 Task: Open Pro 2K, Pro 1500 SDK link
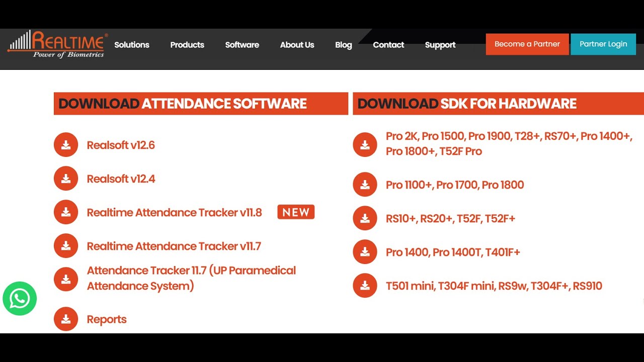509,144
